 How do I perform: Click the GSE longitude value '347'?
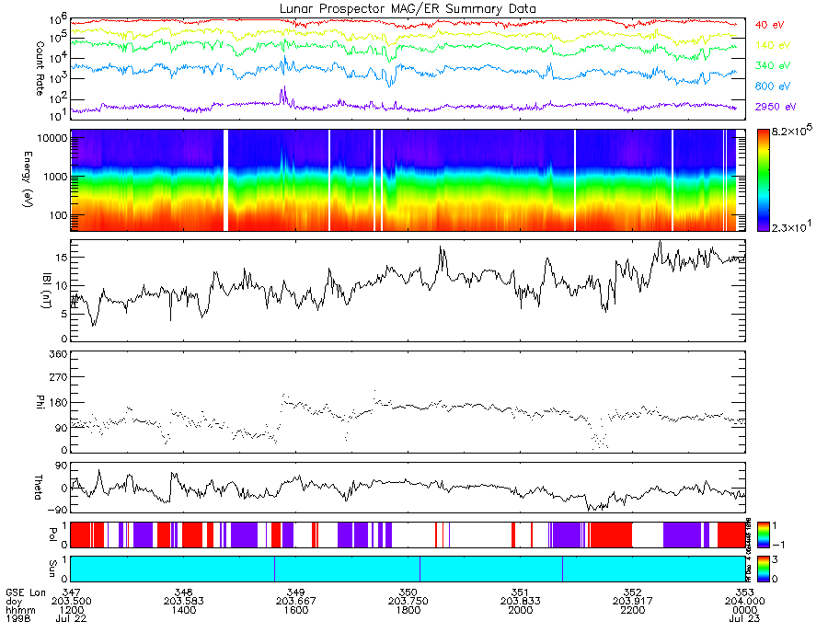click(x=71, y=592)
